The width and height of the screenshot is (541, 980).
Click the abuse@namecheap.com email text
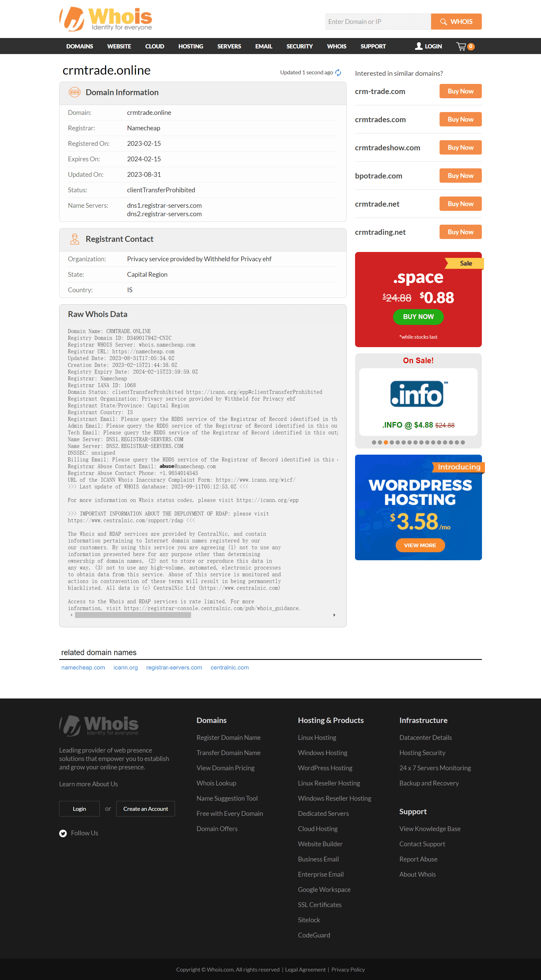(x=187, y=466)
